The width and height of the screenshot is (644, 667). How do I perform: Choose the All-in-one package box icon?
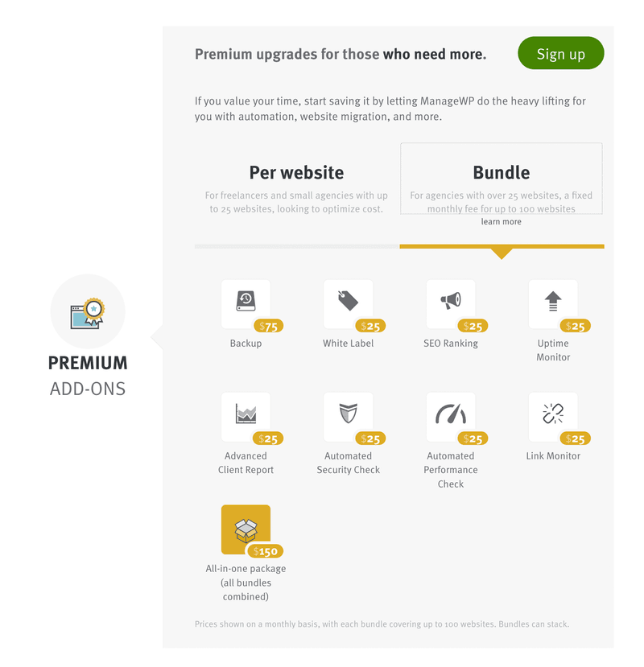tap(246, 529)
